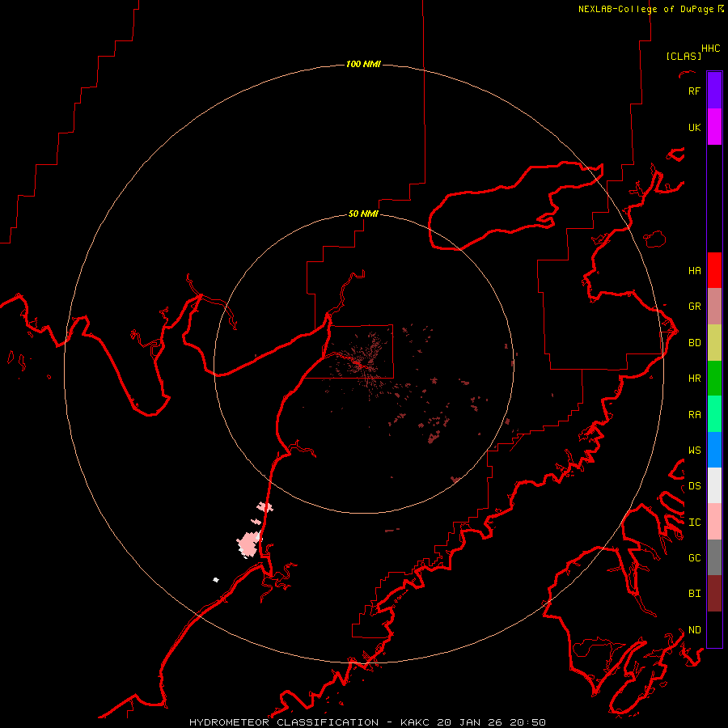Click the [CLAS] legend heading
Image resolution: width=728 pixels, height=728 pixels.
[684, 56]
